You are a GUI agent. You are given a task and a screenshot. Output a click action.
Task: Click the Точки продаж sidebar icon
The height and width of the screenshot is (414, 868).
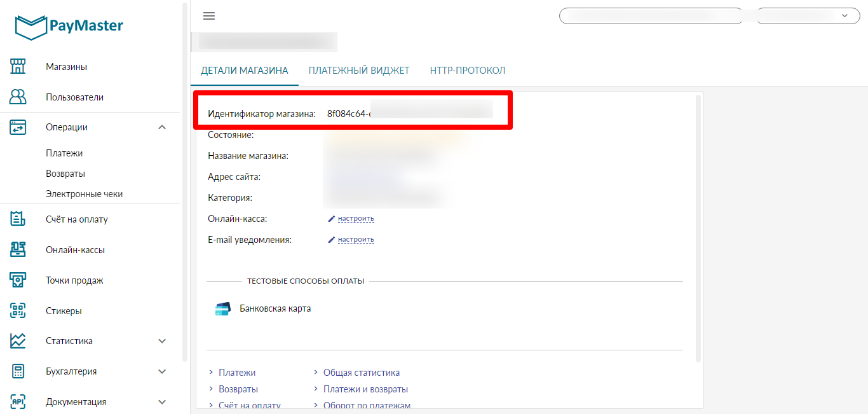click(18, 280)
